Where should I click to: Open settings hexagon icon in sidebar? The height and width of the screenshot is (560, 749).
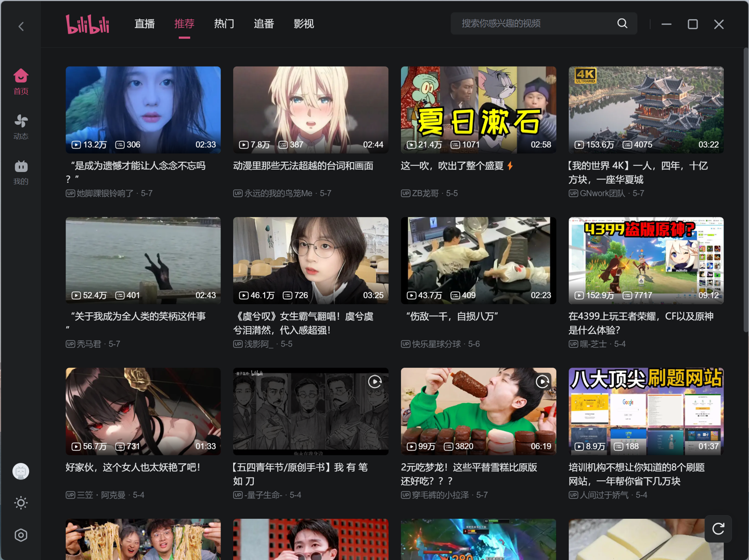(x=21, y=535)
